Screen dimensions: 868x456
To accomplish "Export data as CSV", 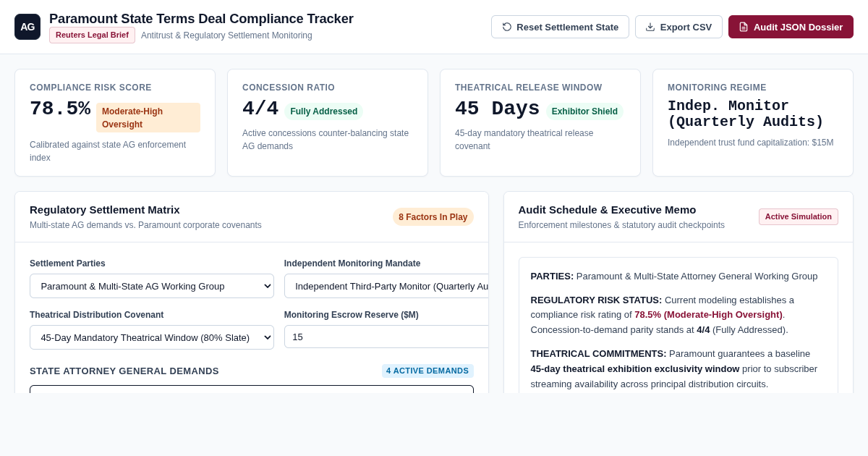I will 678,27.
